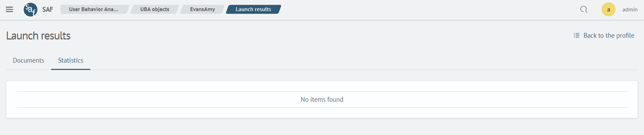Image resolution: width=644 pixels, height=135 pixels.
Task: Go to User Behavior Ana... breadcrumb
Action: coord(94,9)
